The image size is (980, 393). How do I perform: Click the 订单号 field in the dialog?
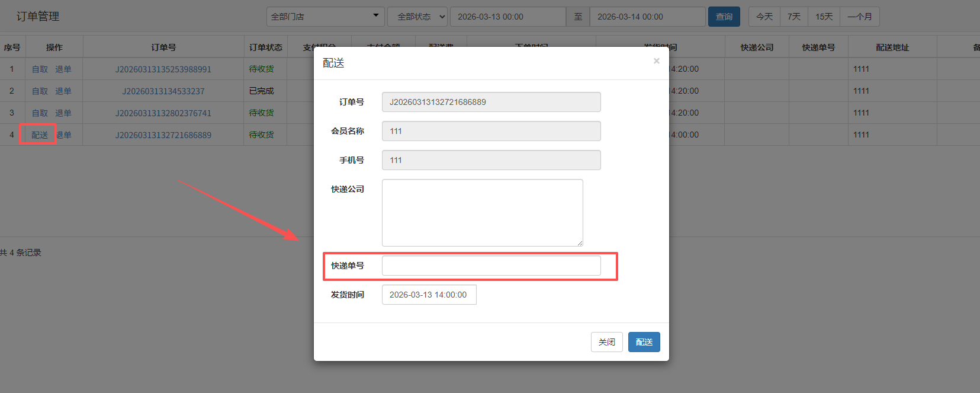pyautogui.click(x=491, y=102)
